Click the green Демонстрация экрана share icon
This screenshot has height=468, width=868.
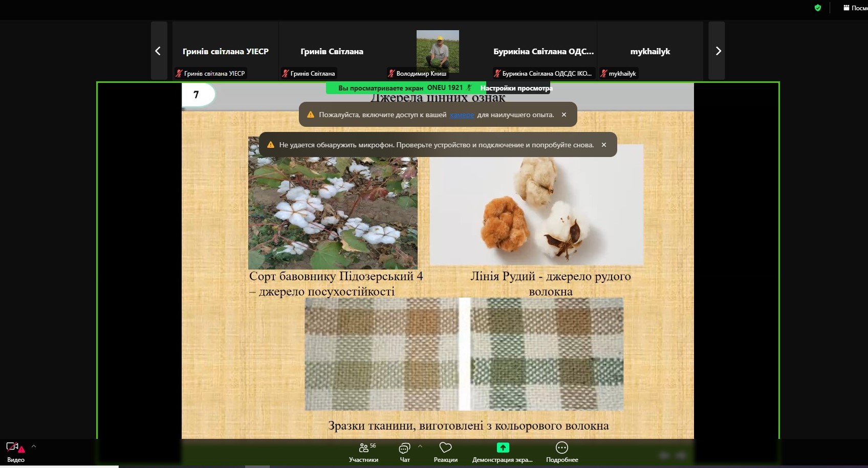coord(503,448)
